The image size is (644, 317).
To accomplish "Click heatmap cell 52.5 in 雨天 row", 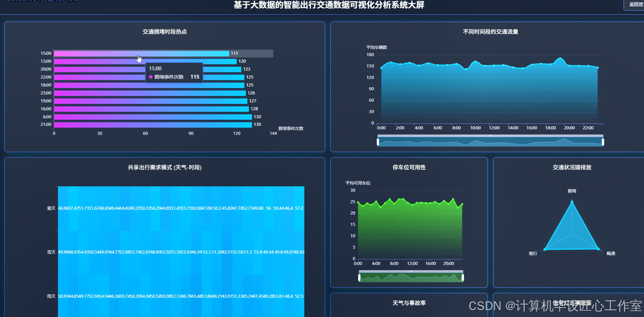I will [299, 297].
